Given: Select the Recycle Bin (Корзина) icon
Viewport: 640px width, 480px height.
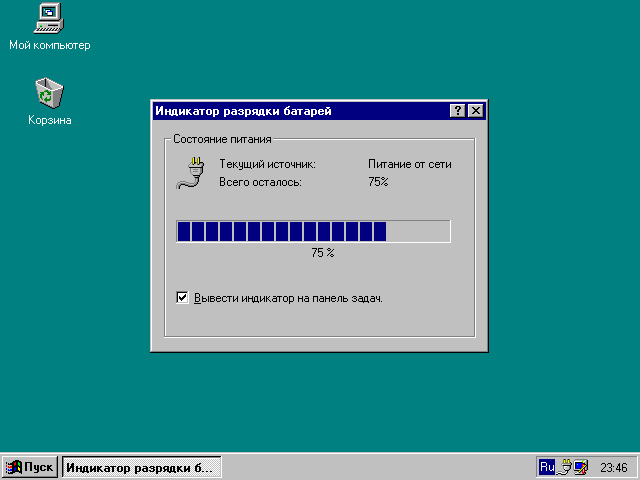Looking at the screenshot, I should (x=49, y=94).
